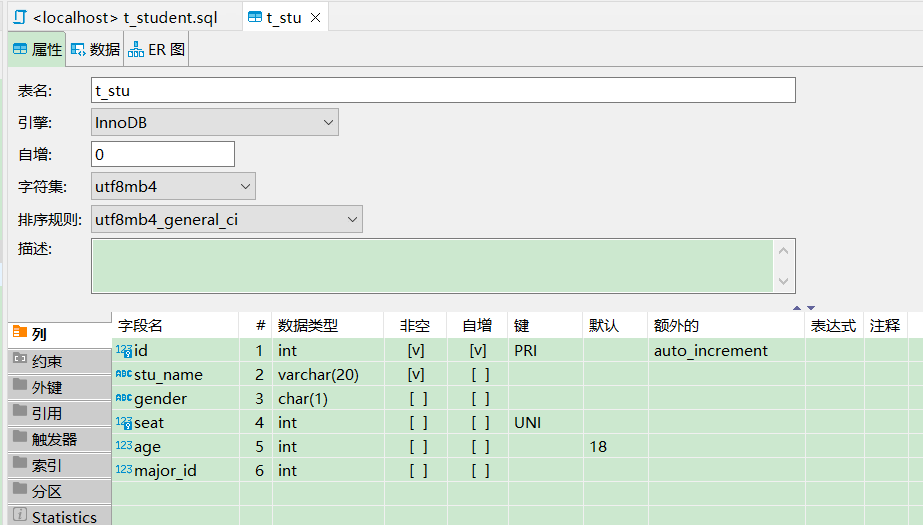Viewport: 923px width, 525px height.
Task: Click the panel collapse up arrow above the grid
Action: pos(797,308)
